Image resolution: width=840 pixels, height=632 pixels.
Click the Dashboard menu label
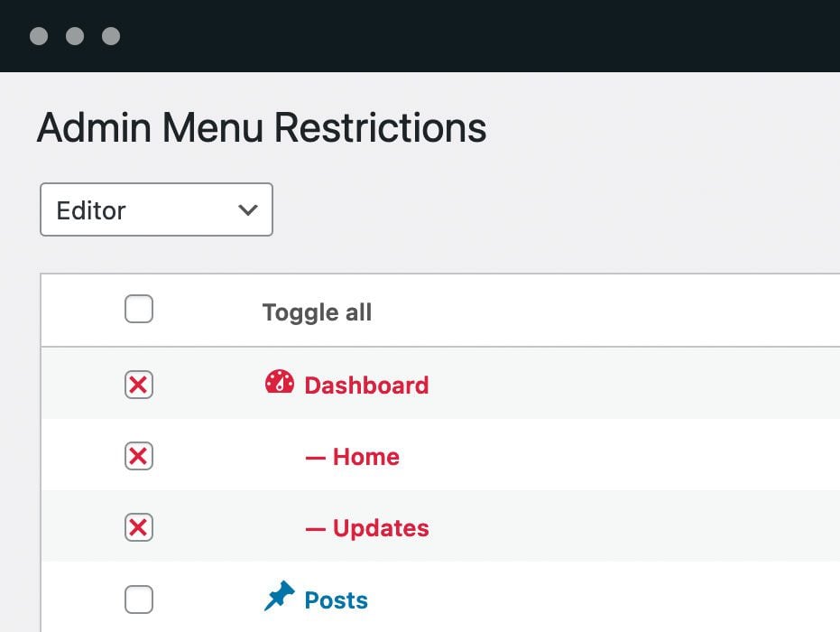[x=366, y=386]
